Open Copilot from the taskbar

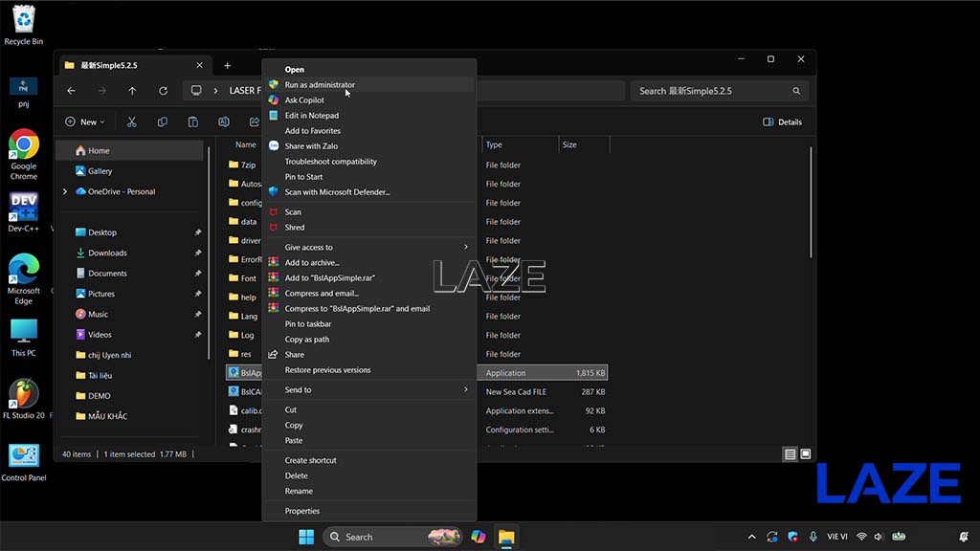(x=479, y=537)
